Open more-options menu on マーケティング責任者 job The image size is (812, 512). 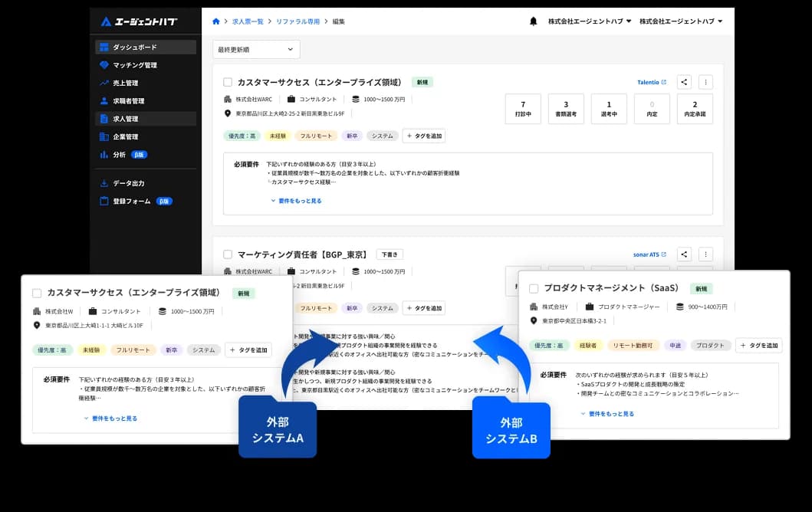click(x=705, y=254)
